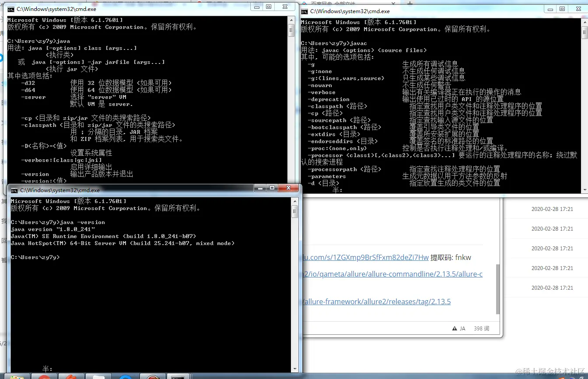Click scrollbar thumb in java -version cmd window

point(295,212)
